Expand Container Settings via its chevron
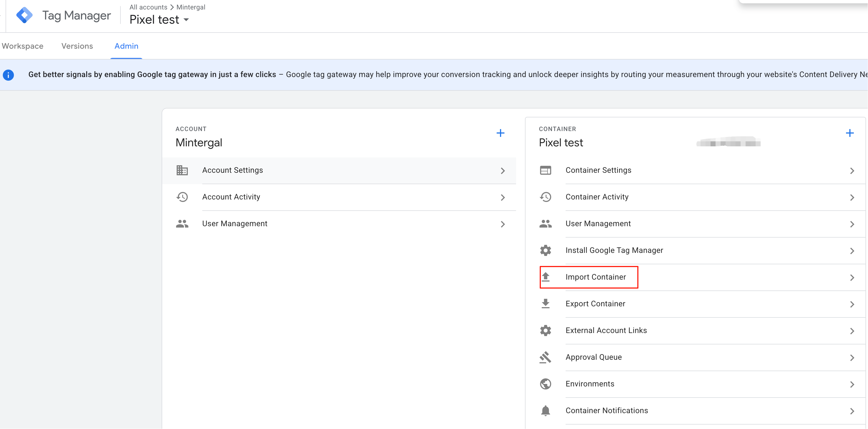 point(852,171)
